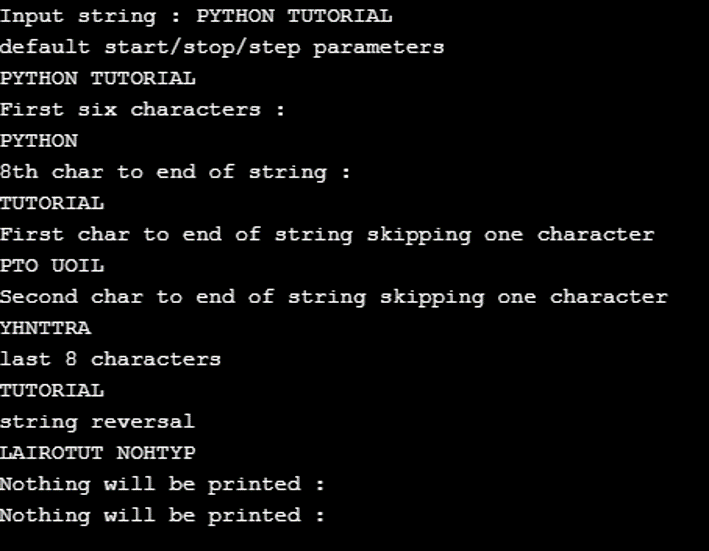Click the standalone 'PYTHON' output line
Viewport: 709px width, 551px height.
point(39,141)
